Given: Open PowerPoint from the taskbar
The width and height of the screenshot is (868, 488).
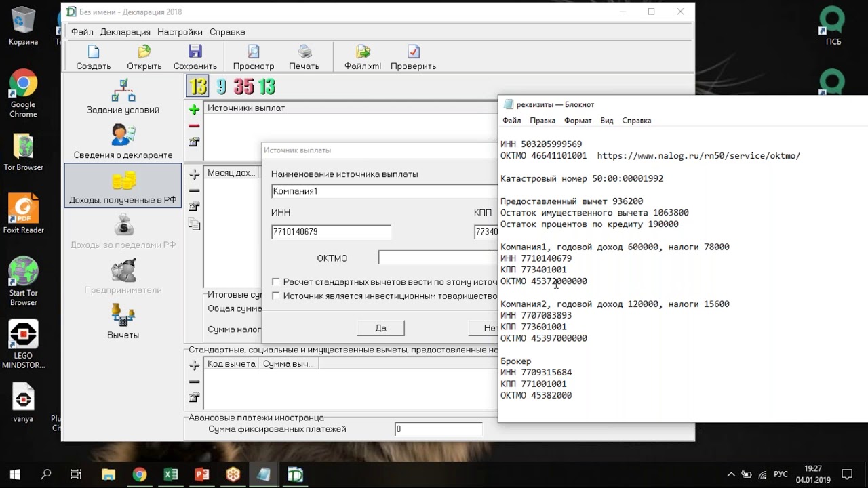Looking at the screenshot, I should (201, 474).
